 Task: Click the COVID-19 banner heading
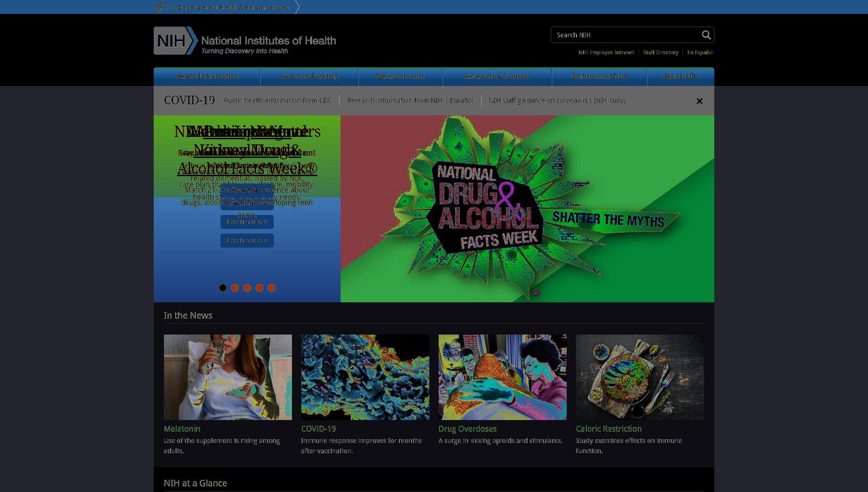pos(189,100)
